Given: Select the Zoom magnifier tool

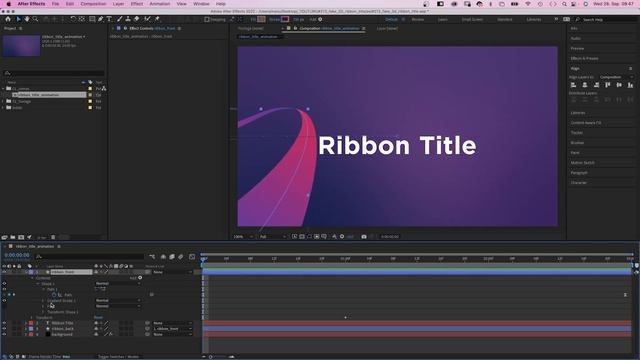Looking at the screenshot, I should coord(36,19).
